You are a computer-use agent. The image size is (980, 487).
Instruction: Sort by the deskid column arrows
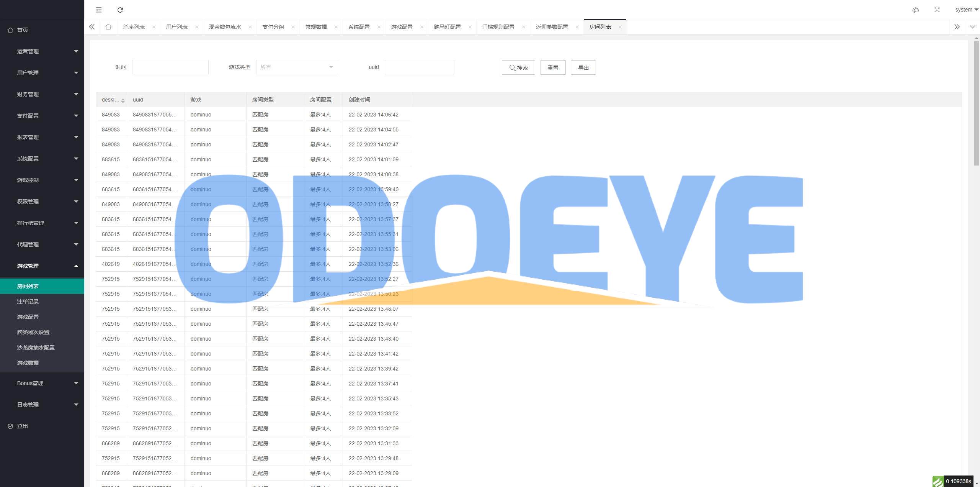(x=123, y=100)
